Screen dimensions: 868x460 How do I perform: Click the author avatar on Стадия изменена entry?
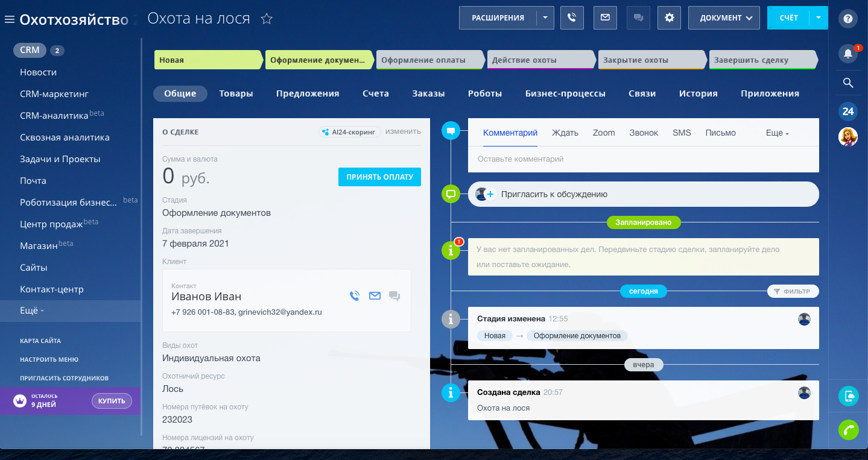tap(804, 319)
